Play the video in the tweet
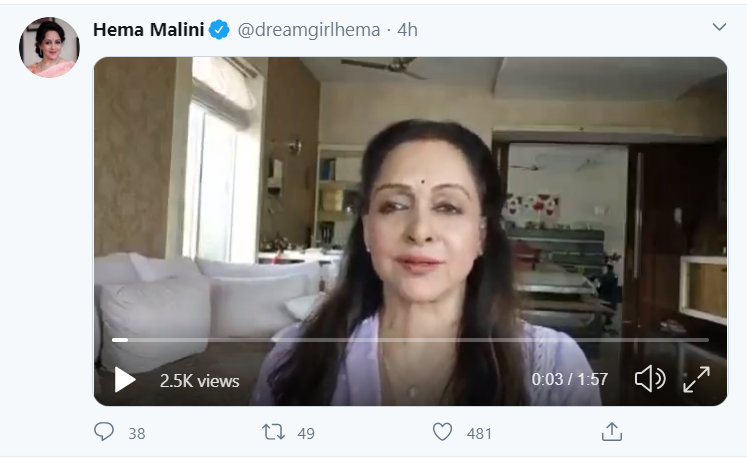This screenshot has width=747, height=459. pos(125,379)
